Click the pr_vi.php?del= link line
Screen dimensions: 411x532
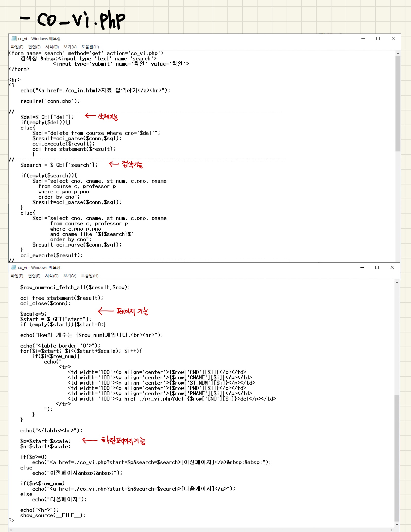172,399
